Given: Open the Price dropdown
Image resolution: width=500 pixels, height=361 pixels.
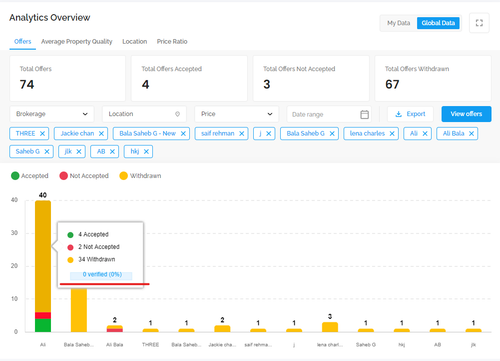Looking at the screenshot, I should pyautogui.click(x=237, y=114).
